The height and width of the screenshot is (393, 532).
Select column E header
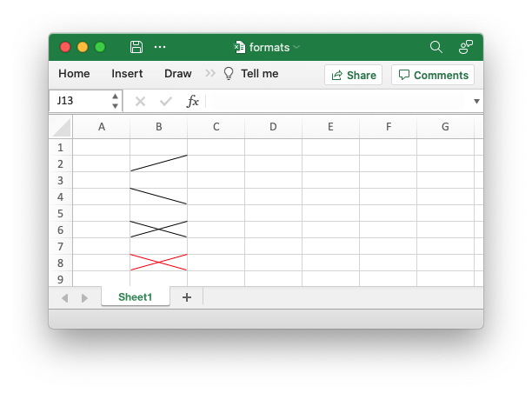[330, 127]
